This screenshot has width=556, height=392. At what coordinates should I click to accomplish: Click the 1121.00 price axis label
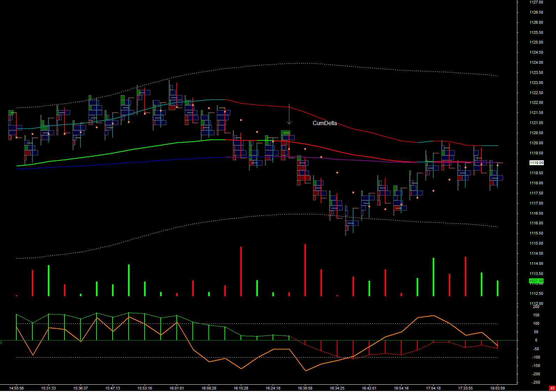(x=536, y=123)
